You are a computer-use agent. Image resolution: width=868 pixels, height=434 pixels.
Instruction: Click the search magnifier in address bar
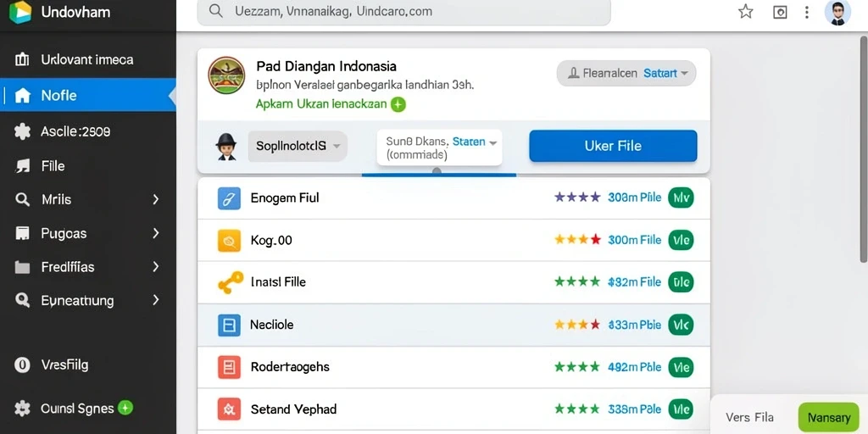(x=216, y=11)
